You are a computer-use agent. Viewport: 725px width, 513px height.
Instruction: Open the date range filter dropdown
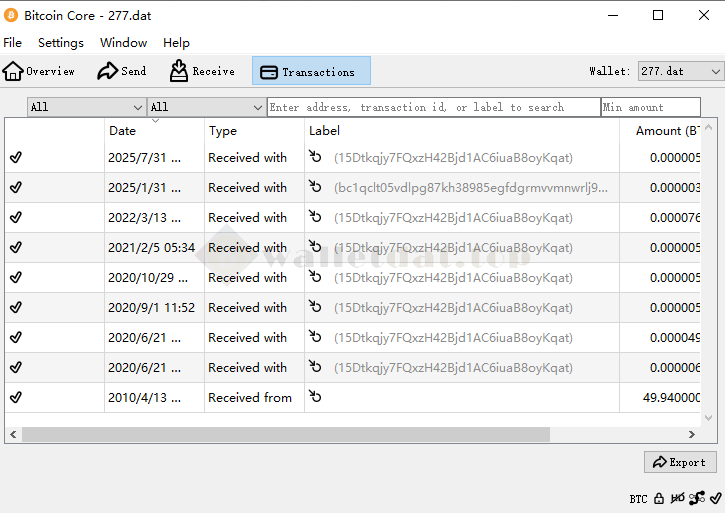pos(86,107)
